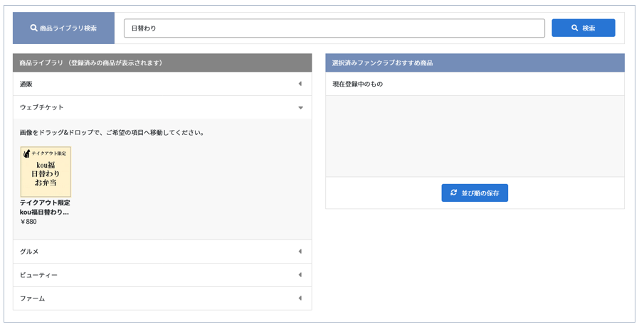
Task: Select the ファーム category label
Action: [33, 298]
